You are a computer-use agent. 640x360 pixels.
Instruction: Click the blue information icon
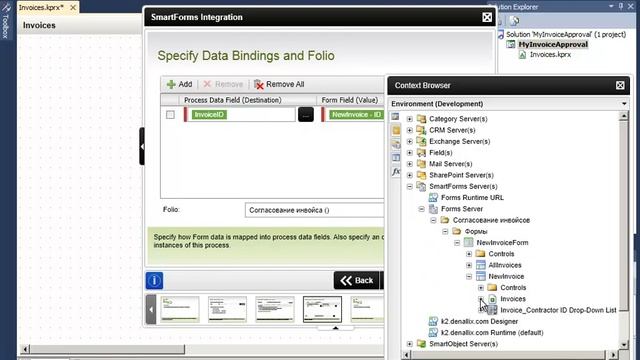(154, 280)
